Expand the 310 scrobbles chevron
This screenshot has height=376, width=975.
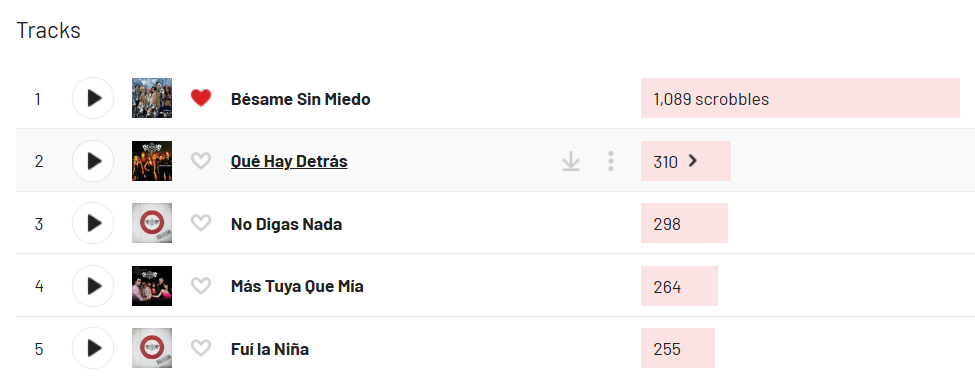tap(693, 161)
